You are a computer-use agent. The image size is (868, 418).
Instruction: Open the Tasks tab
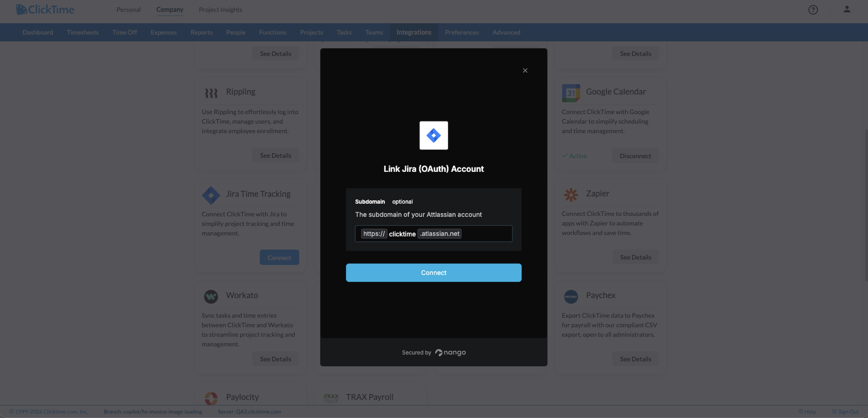(344, 32)
